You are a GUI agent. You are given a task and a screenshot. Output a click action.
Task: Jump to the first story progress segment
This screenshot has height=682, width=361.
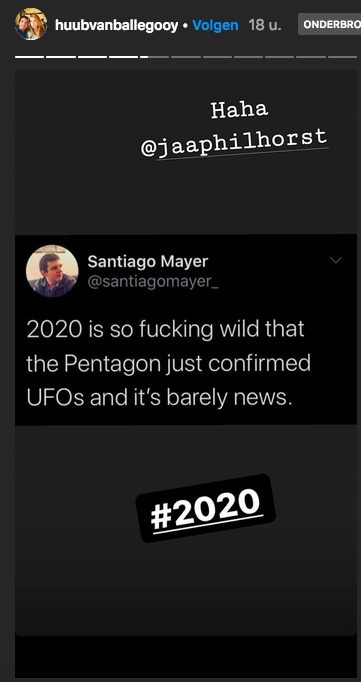pyautogui.click(x=30, y=57)
